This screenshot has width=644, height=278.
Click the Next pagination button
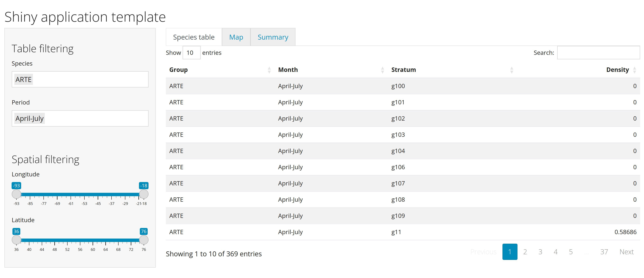click(x=626, y=252)
